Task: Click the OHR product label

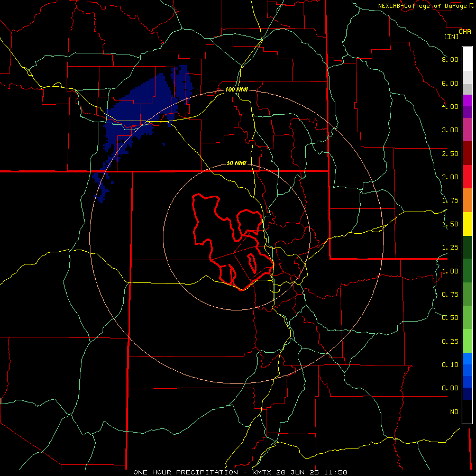Action: pos(465,32)
